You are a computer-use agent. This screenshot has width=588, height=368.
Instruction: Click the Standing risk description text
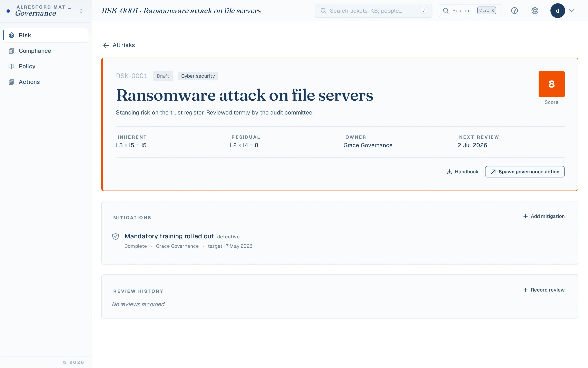point(215,113)
